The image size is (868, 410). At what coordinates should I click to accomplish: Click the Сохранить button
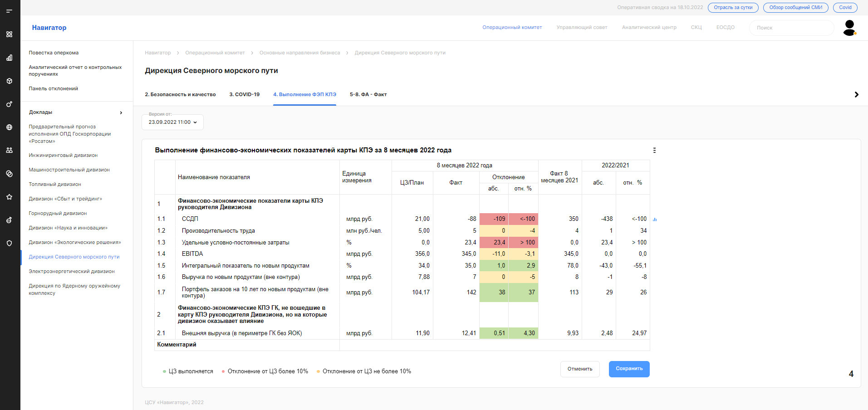coord(629,369)
